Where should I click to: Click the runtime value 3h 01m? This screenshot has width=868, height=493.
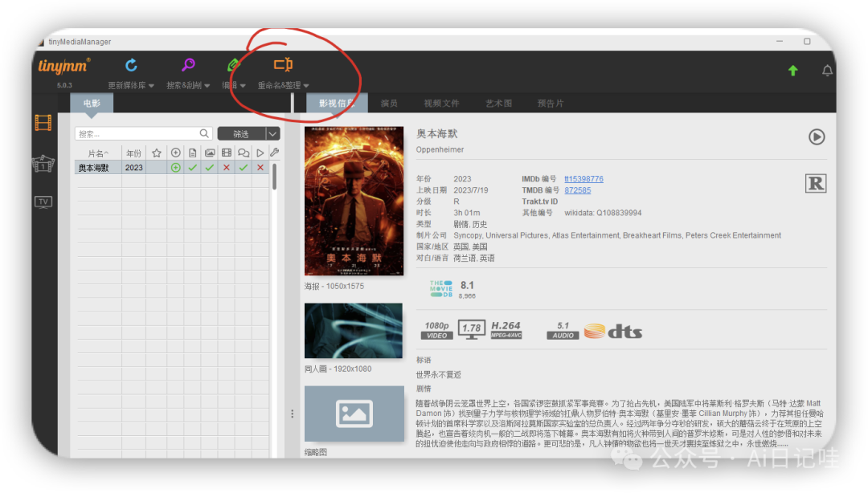[467, 213]
